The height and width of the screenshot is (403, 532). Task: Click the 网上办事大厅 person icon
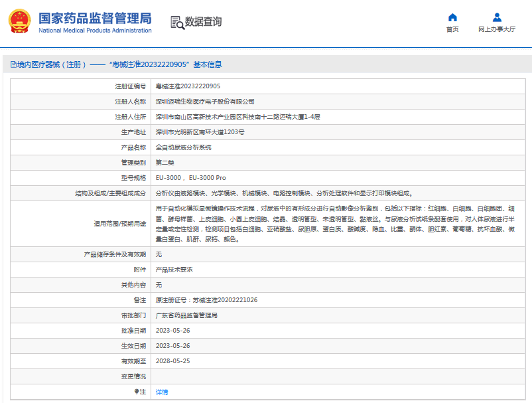(x=496, y=17)
